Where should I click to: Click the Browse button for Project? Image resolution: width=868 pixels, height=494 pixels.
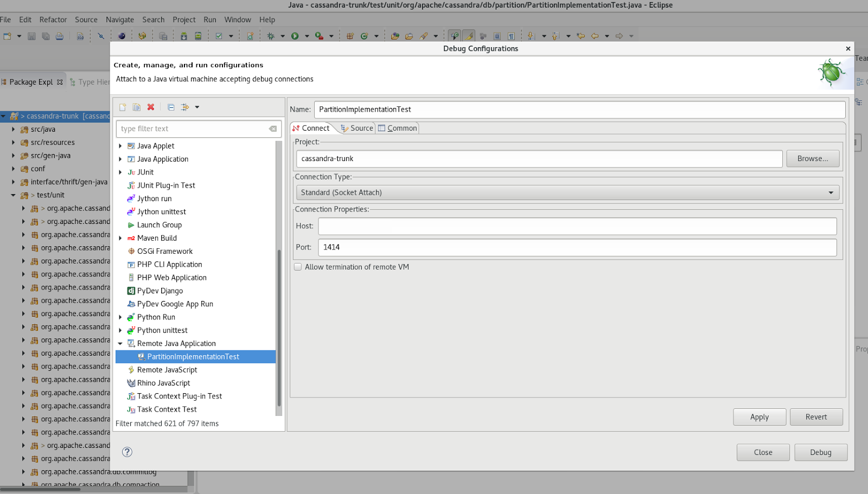(812, 158)
